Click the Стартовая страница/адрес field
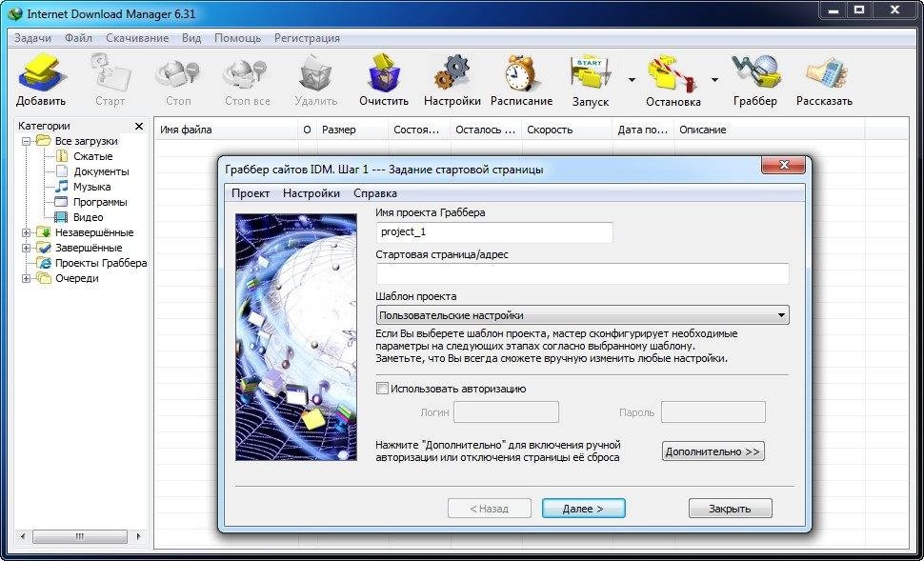Image resolution: width=924 pixels, height=561 pixels. 582,274
